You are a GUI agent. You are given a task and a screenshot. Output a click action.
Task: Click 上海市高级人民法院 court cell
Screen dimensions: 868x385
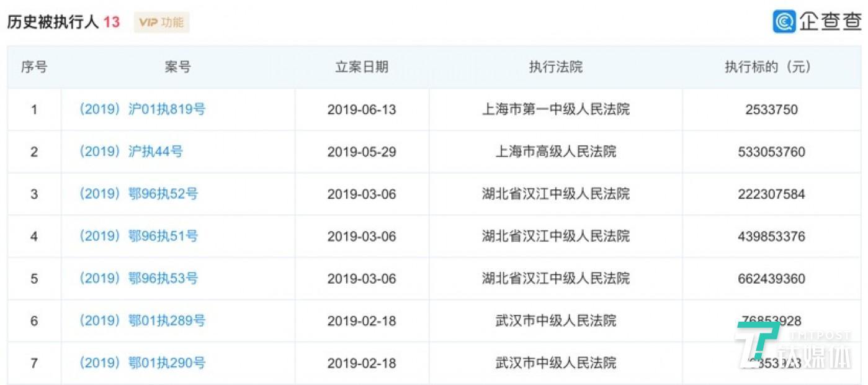555,152
